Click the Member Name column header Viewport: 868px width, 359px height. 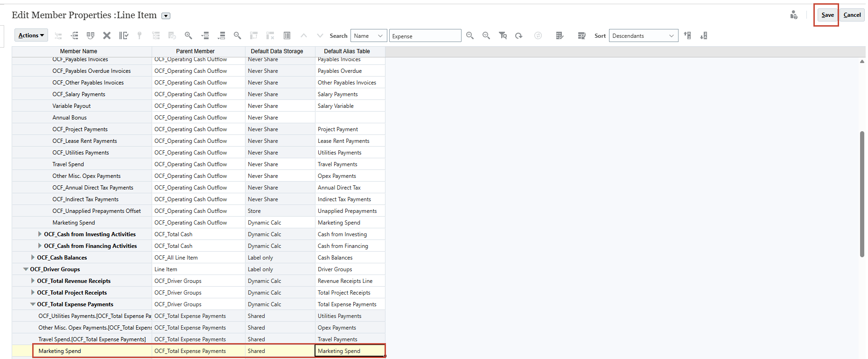[82, 51]
